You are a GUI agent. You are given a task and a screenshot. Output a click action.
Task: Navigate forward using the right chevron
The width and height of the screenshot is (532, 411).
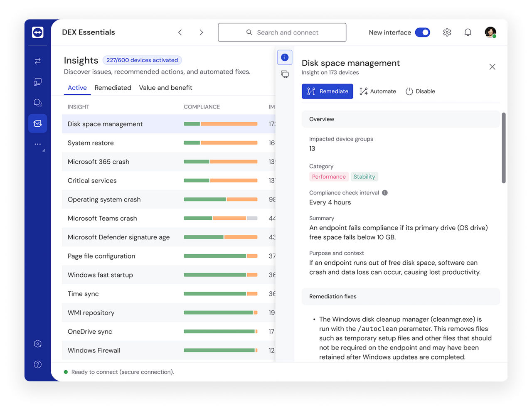pyautogui.click(x=201, y=32)
